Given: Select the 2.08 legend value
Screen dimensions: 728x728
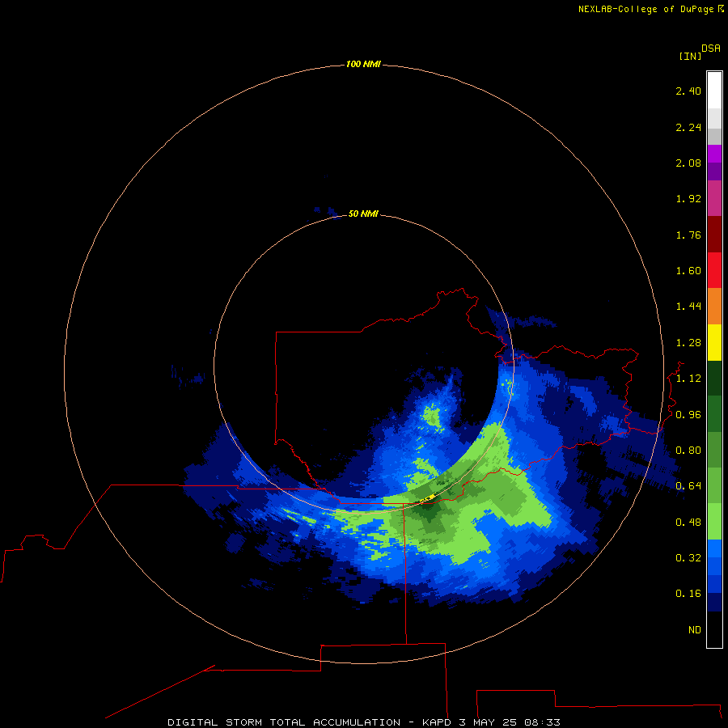Looking at the screenshot, I should (688, 163).
